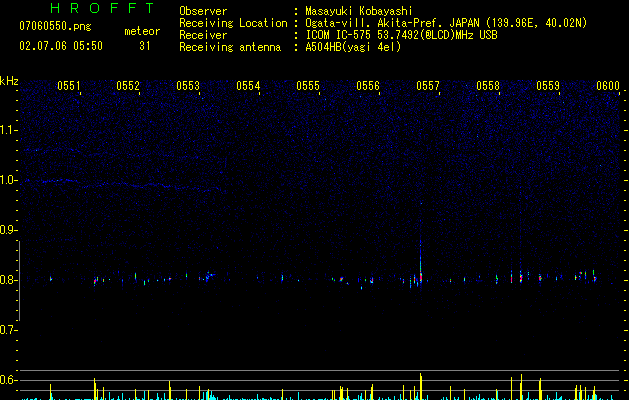Click the kHz axis unit label
This screenshot has width=629, height=400.
click(x=9, y=81)
